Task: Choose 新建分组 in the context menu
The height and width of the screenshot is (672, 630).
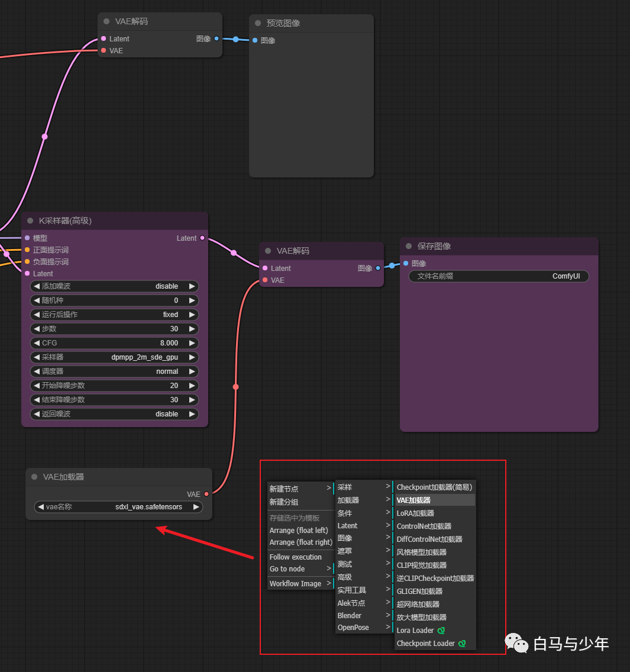Action: point(284,502)
